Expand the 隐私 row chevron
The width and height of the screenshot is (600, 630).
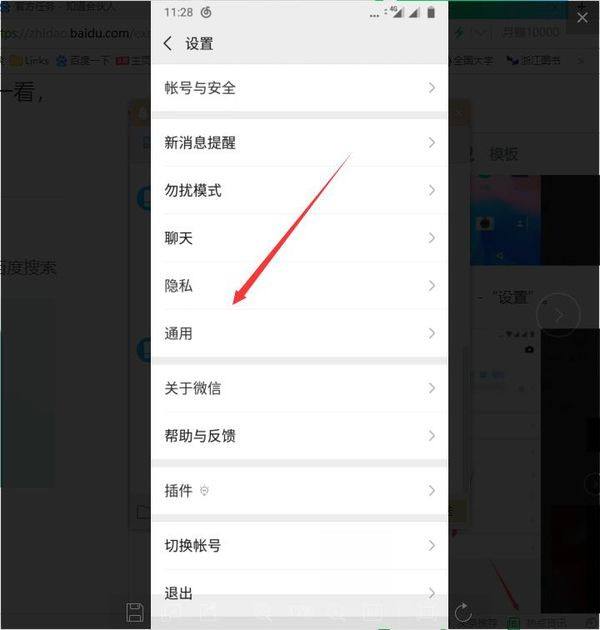(431, 286)
